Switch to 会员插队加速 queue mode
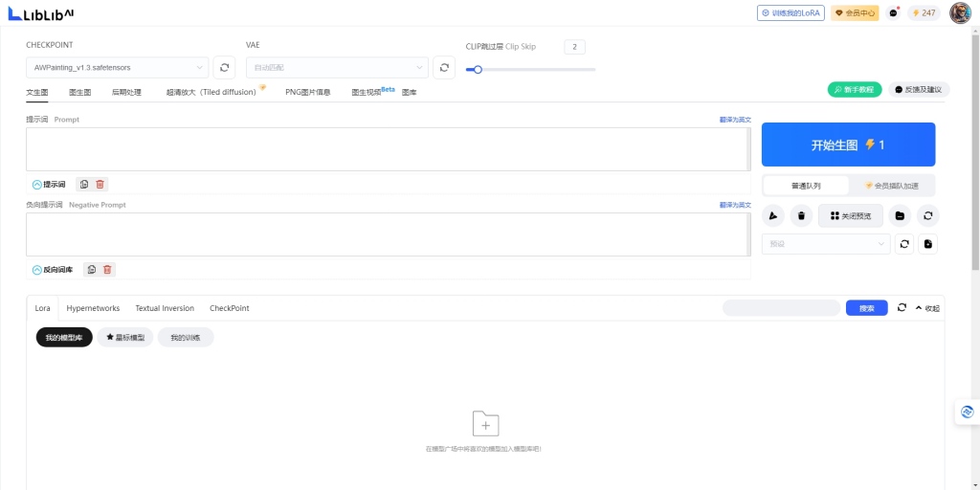 [x=891, y=186]
